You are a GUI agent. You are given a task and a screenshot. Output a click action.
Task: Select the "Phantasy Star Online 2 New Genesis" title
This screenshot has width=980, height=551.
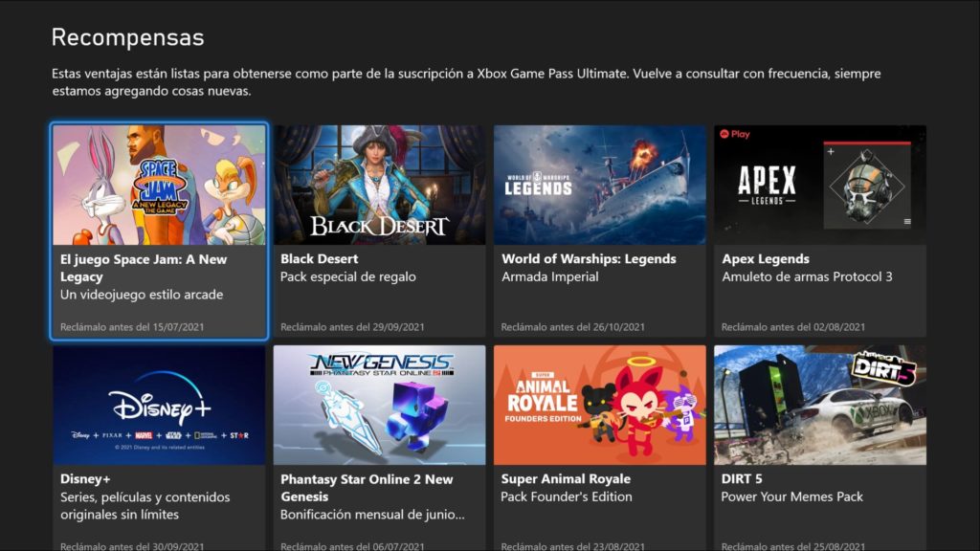[x=367, y=488]
